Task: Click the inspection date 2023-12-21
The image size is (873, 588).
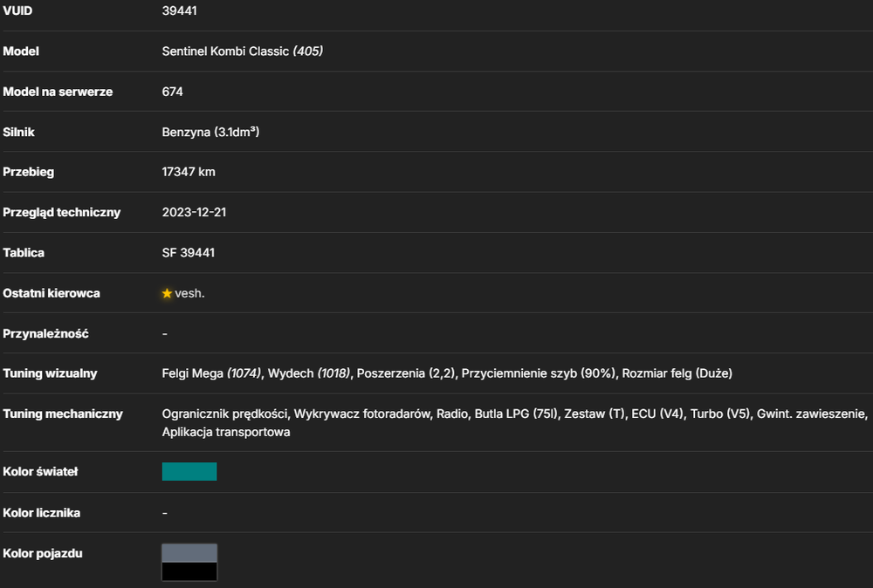Action: 195,212
